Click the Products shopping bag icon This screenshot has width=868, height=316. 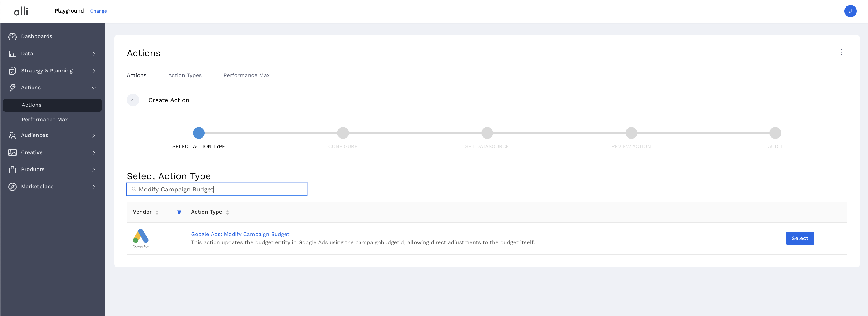coord(12,169)
